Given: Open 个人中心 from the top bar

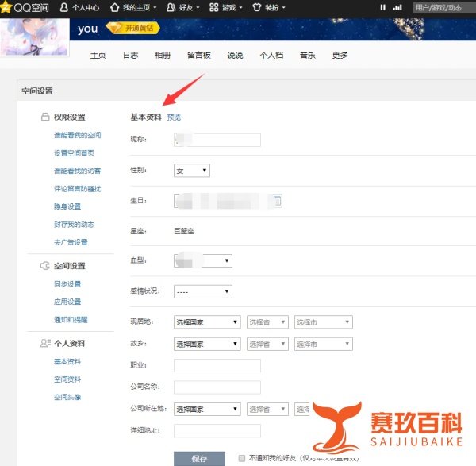Looking at the screenshot, I should click(x=80, y=7).
